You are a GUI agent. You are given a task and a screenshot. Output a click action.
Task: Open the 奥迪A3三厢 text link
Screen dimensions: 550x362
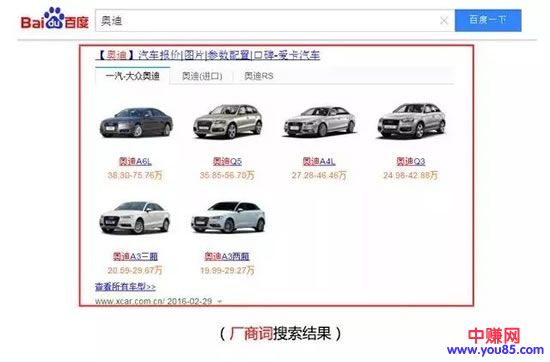pos(135,256)
